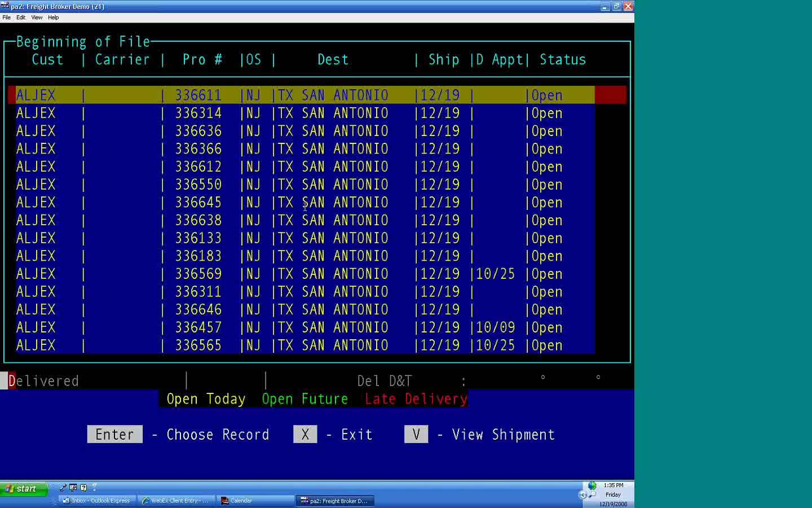The height and width of the screenshot is (508, 812).
Task: Click the Pro # column header
Action: (x=202, y=59)
